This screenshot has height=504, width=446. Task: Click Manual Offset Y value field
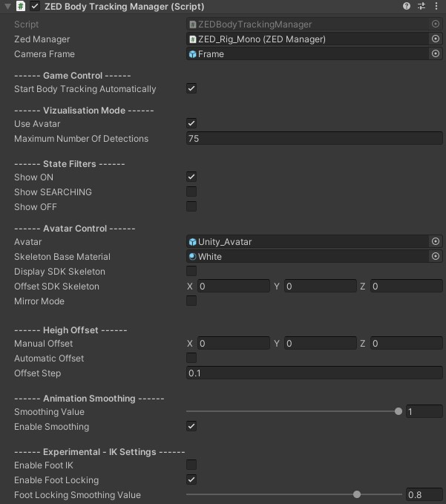(321, 343)
